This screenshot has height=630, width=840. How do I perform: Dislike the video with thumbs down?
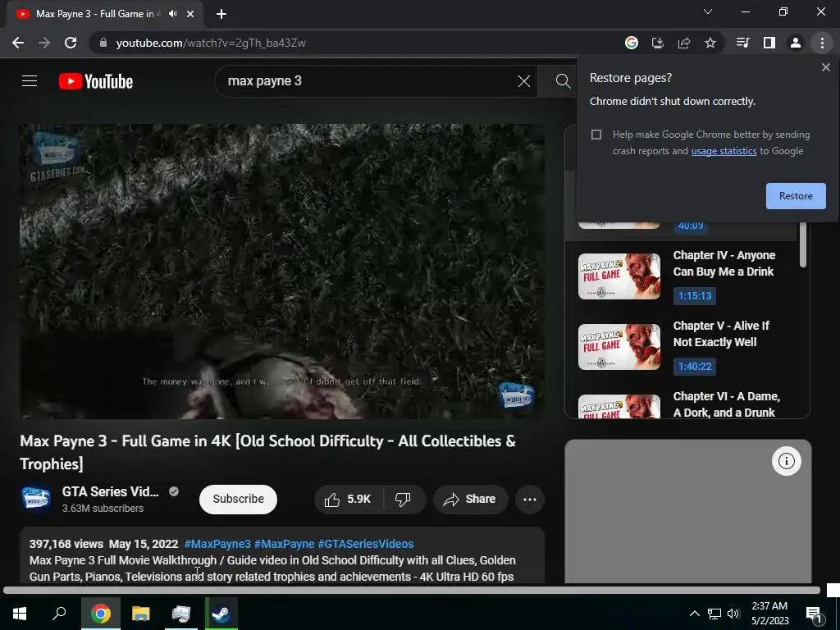click(404, 500)
